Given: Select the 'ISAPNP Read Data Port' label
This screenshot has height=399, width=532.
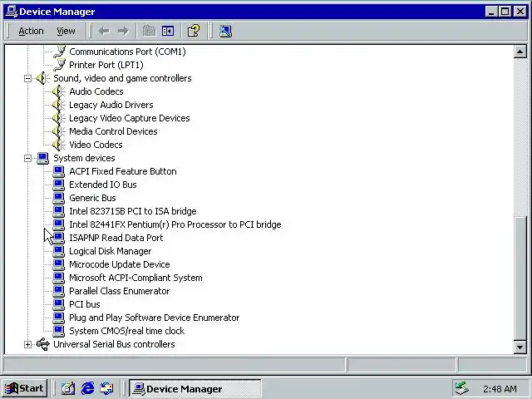Looking at the screenshot, I should click(116, 238).
